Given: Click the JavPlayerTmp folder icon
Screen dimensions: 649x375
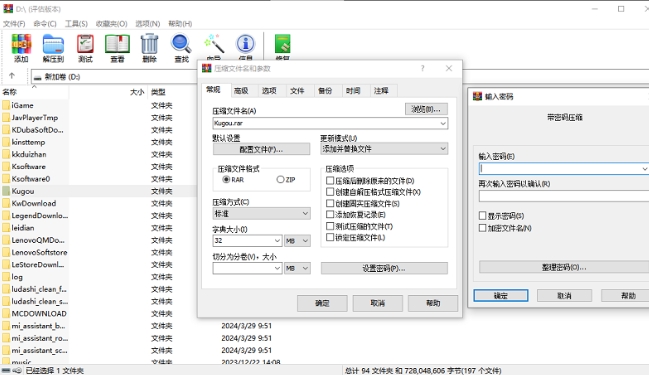Looking at the screenshot, I should tap(6, 118).
